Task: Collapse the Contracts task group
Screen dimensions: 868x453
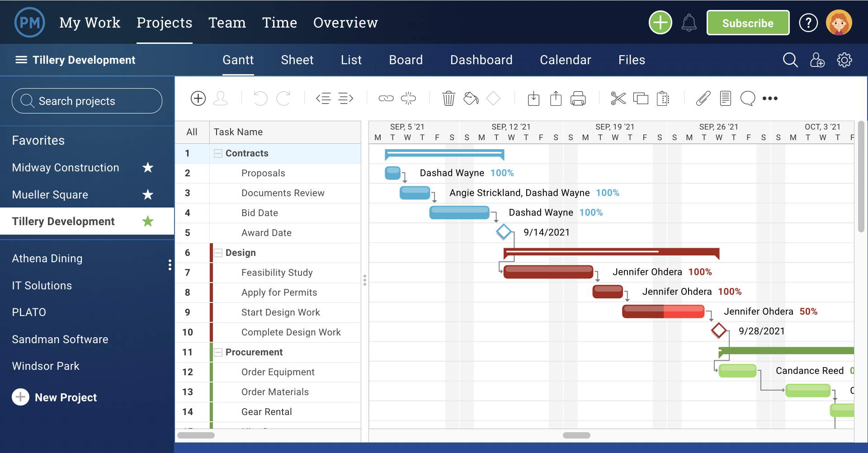Action: click(x=218, y=154)
